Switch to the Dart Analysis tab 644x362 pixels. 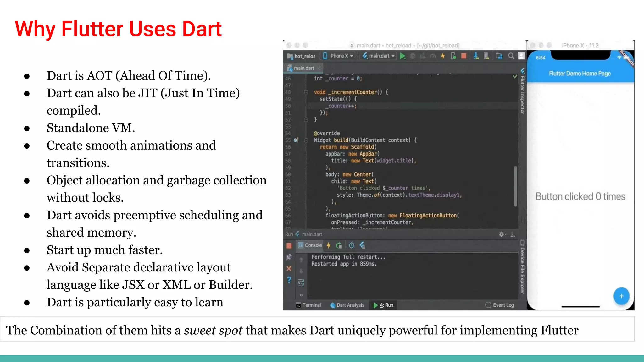click(347, 305)
